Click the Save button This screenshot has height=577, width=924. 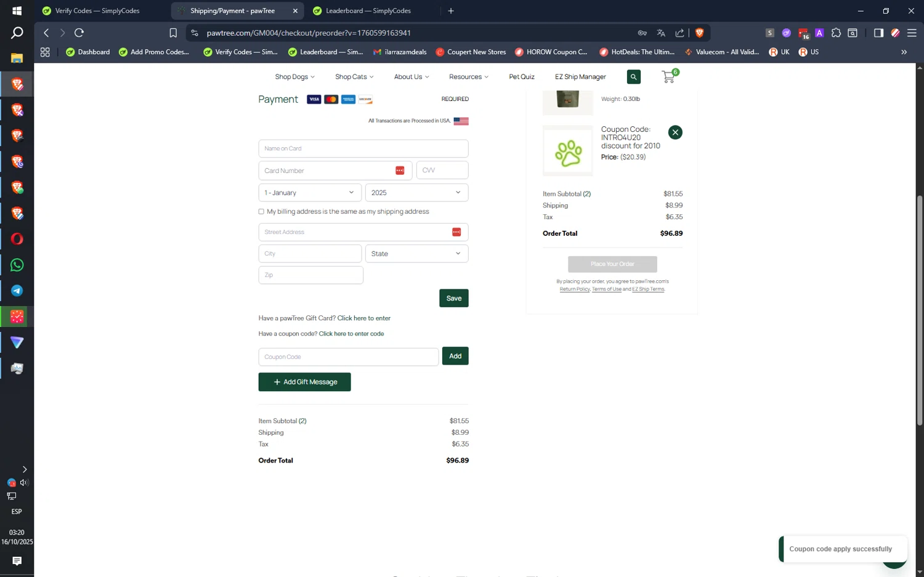click(x=454, y=298)
